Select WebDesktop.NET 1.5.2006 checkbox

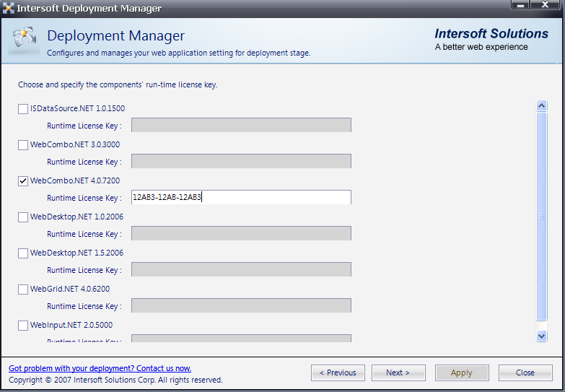(23, 253)
